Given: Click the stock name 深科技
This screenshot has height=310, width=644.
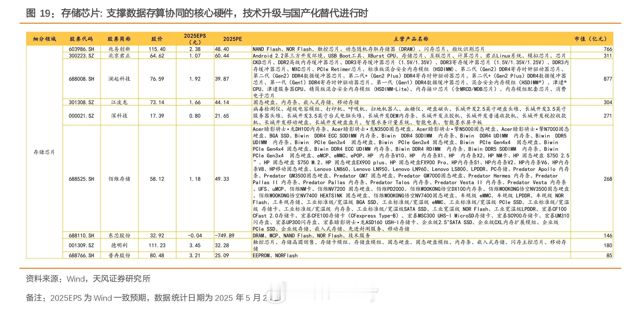Looking at the screenshot, I should tap(119, 116).
